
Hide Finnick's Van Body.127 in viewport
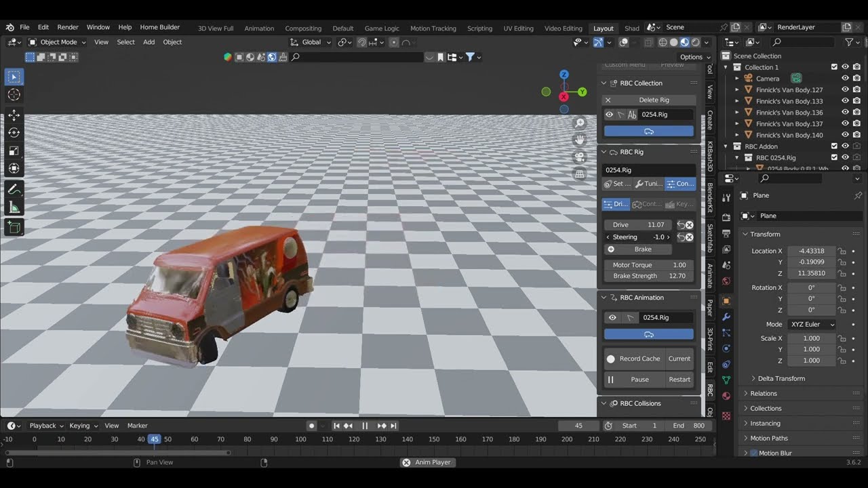846,89
